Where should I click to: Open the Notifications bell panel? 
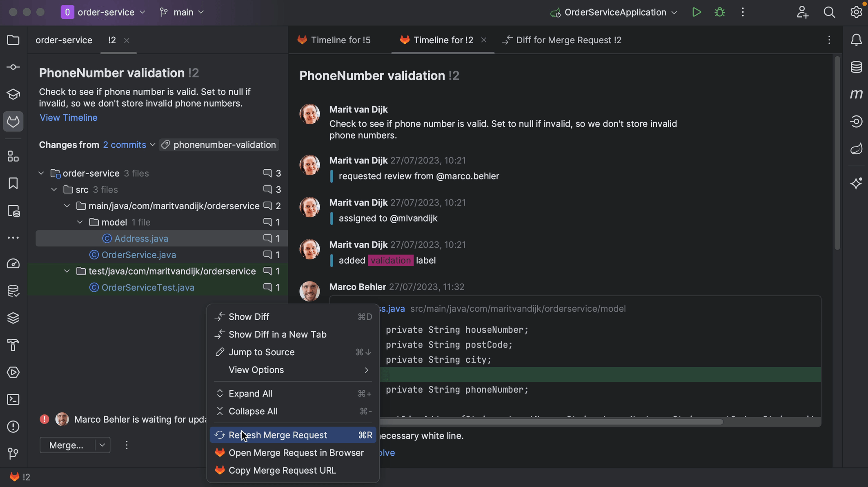pos(856,40)
